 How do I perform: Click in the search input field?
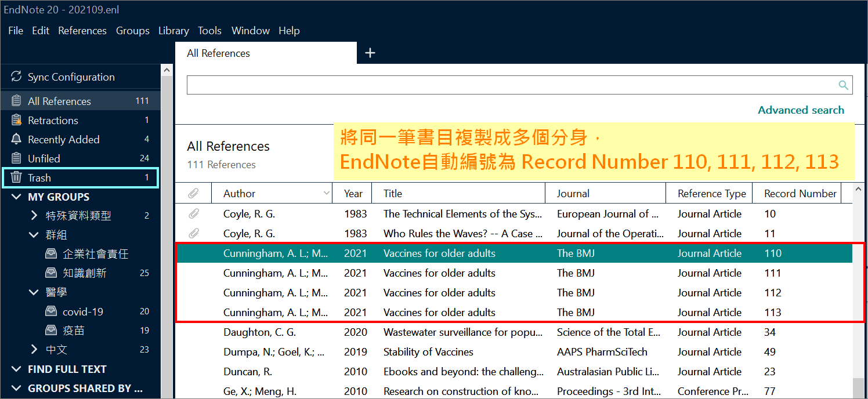click(x=512, y=85)
